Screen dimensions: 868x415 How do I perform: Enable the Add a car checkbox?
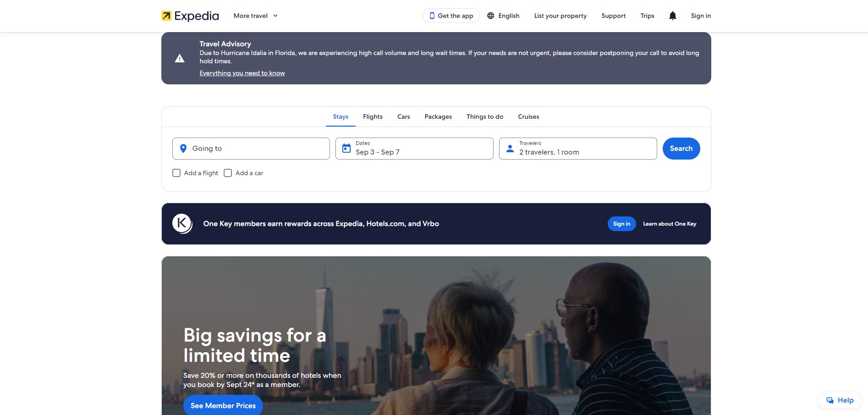[228, 173]
